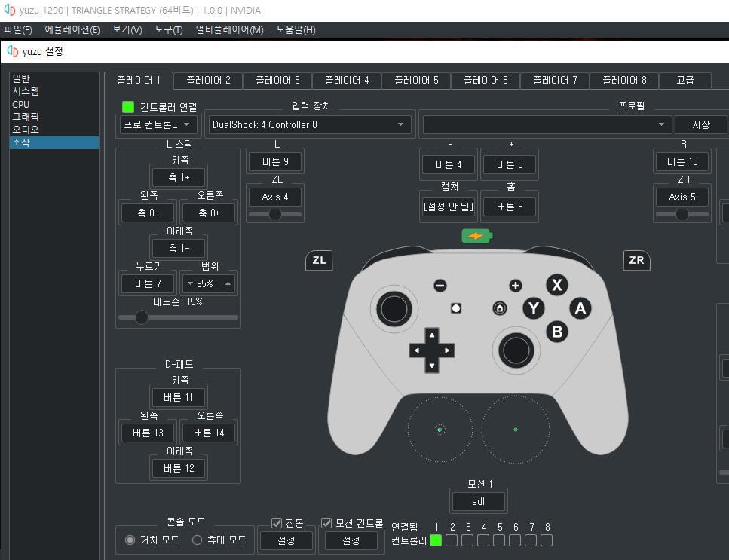Screen dimensions: 729x560
Task: Click the X button on controller image
Action: [x=557, y=284]
